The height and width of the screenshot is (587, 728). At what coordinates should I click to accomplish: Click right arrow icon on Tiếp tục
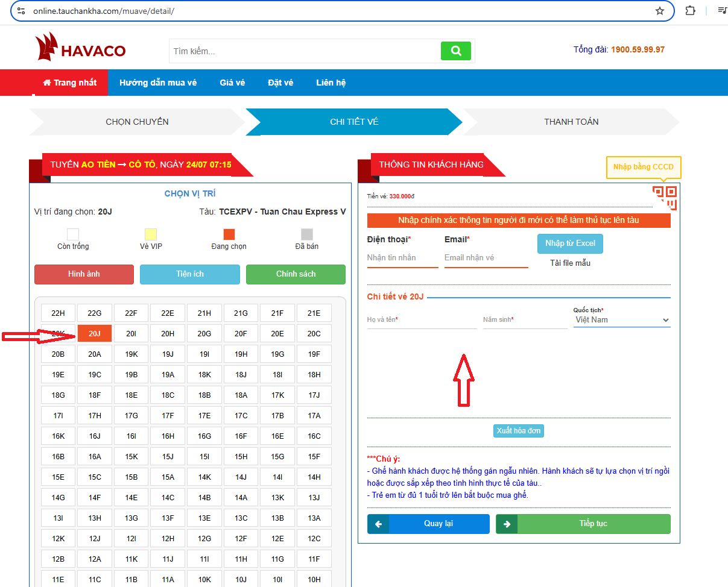(507, 524)
